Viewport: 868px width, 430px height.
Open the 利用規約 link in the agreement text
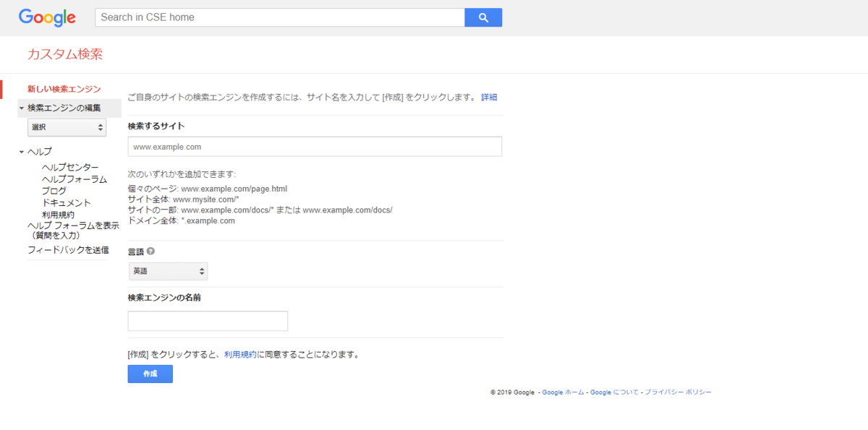click(x=240, y=355)
